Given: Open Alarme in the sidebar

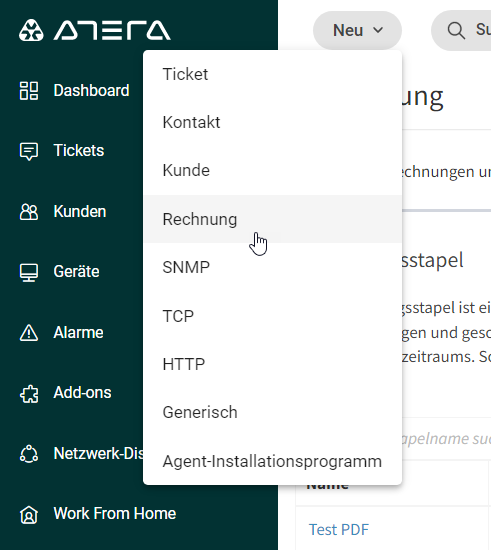Looking at the screenshot, I should [x=79, y=333].
